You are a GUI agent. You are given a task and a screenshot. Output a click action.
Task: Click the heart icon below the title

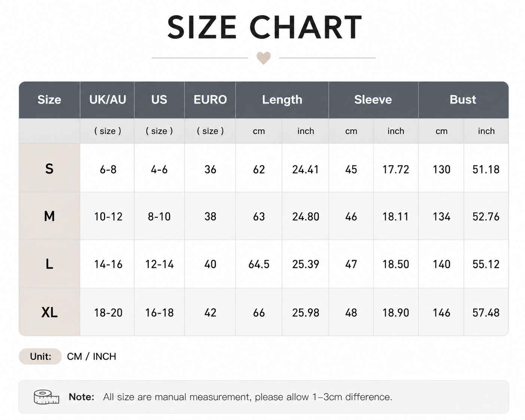(x=263, y=58)
